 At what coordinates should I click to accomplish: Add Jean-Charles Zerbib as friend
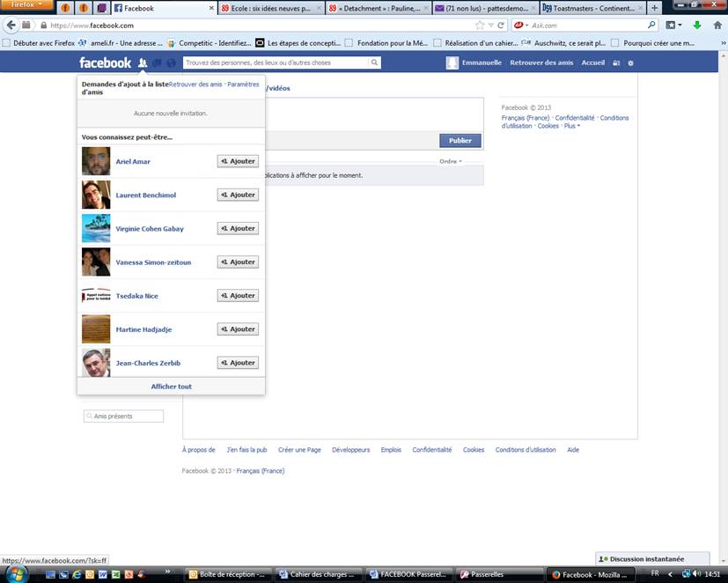pyautogui.click(x=238, y=362)
